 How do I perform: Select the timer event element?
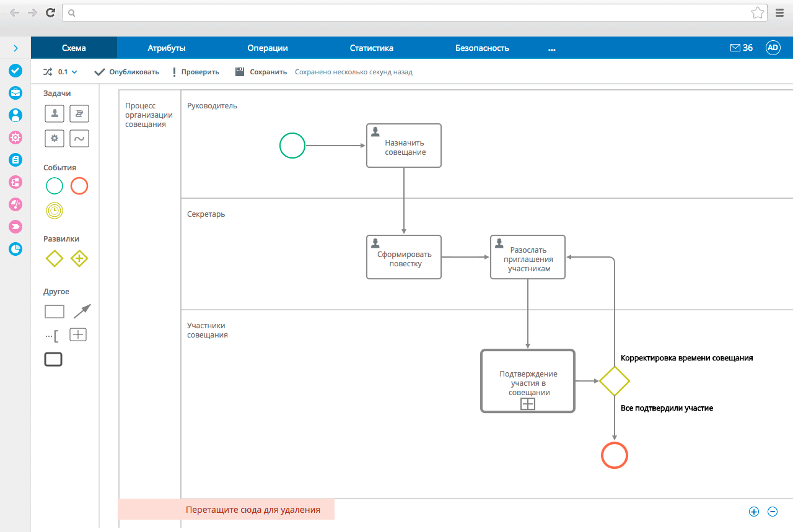point(55,211)
